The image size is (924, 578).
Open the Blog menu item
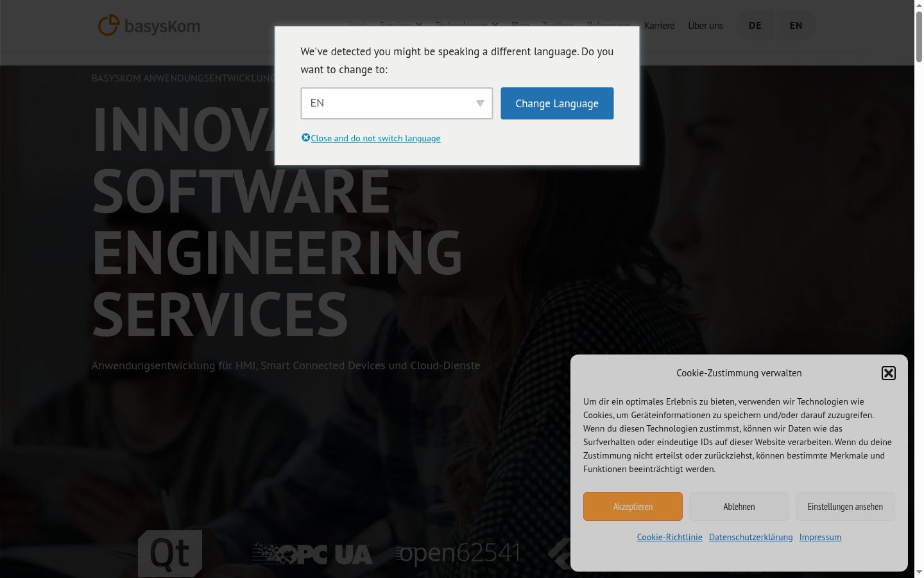click(520, 24)
